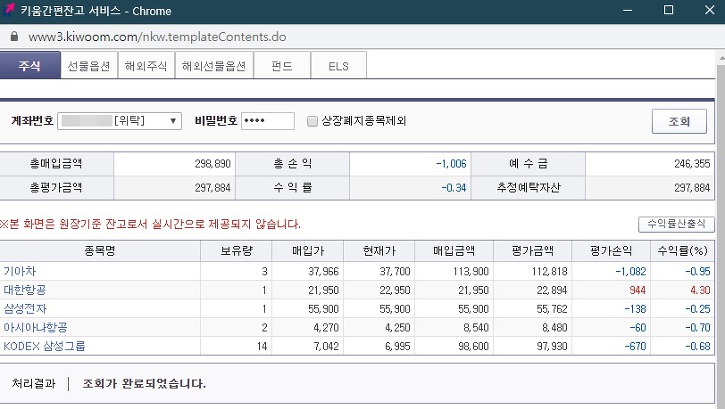
Task: Click the 수익률(%) column header
Action: click(x=682, y=251)
